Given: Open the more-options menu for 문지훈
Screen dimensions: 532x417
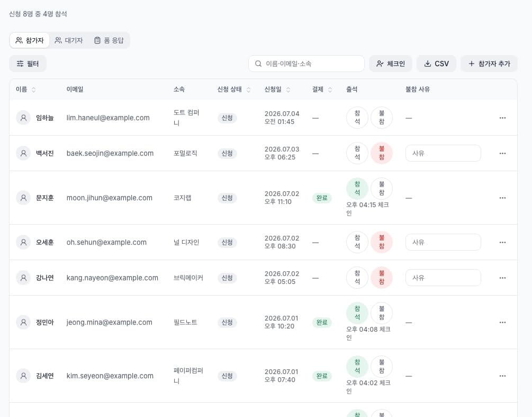Looking at the screenshot, I should tap(502, 198).
